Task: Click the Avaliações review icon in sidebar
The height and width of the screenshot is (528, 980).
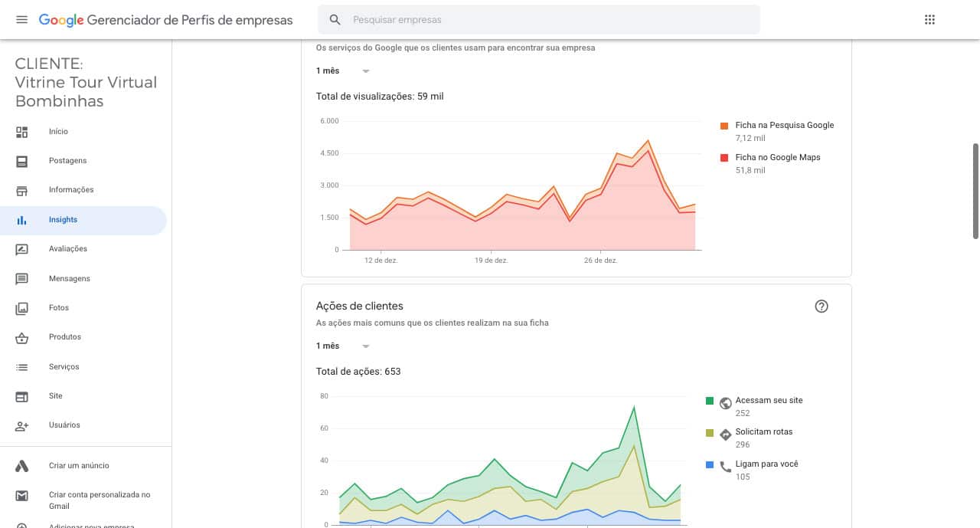Action: tap(21, 249)
